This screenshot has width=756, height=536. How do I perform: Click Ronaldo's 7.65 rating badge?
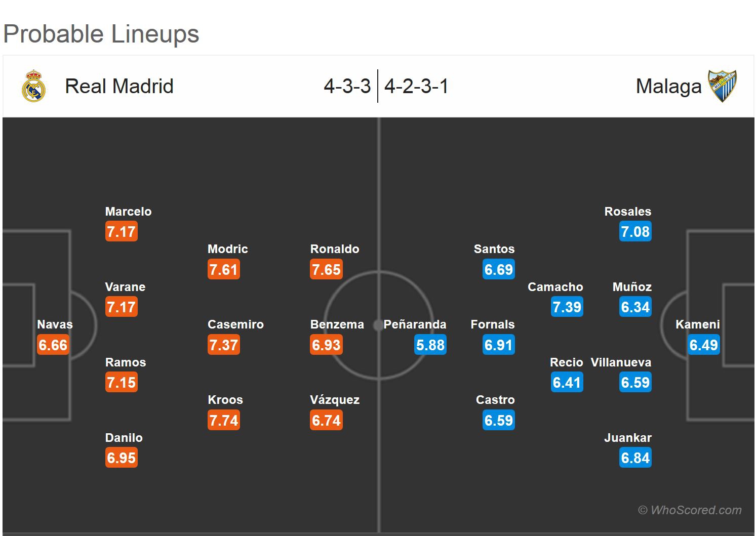326,269
